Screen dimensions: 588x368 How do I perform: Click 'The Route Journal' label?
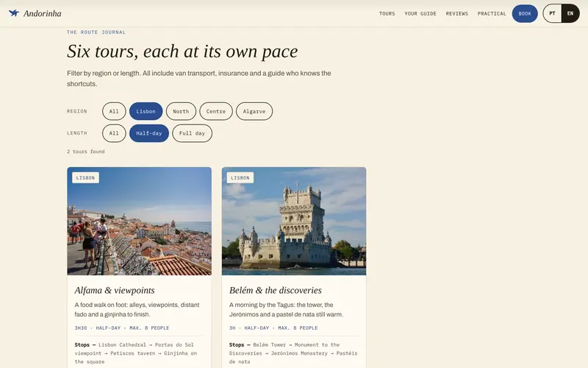(96, 32)
